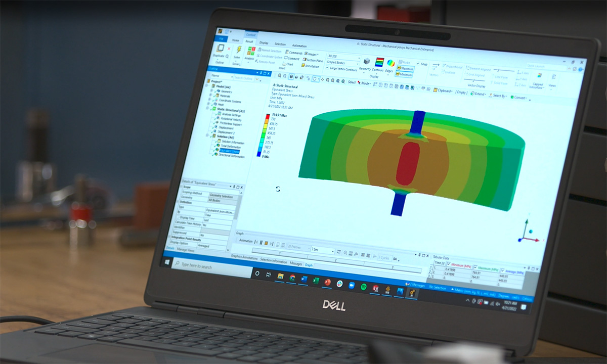
Task: Open the Messages tab at the bottom
Action: tap(296, 263)
